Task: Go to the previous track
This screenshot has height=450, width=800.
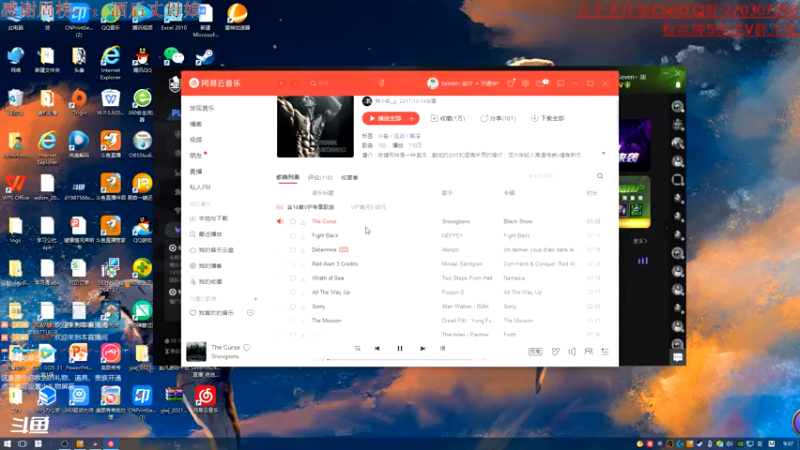Action: click(x=377, y=348)
